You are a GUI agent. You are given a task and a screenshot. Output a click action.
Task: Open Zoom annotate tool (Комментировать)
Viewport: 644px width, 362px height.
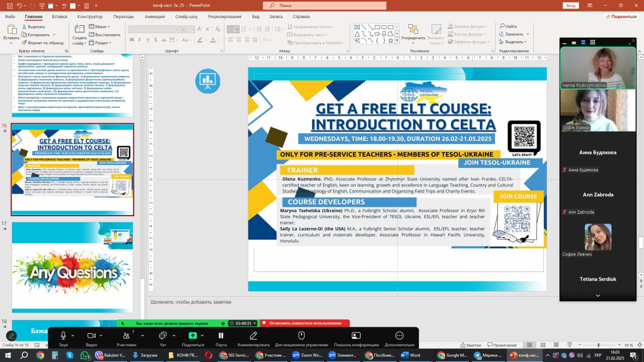(x=254, y=338)
